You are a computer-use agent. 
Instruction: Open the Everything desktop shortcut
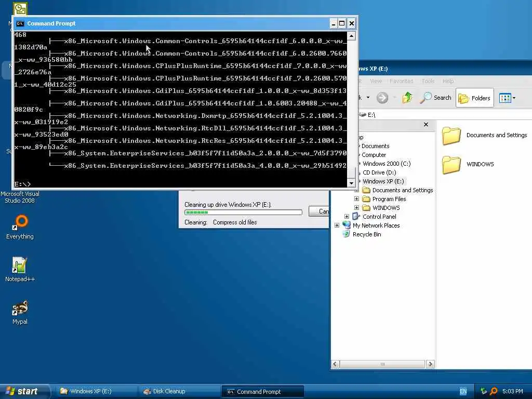point(20,227)
